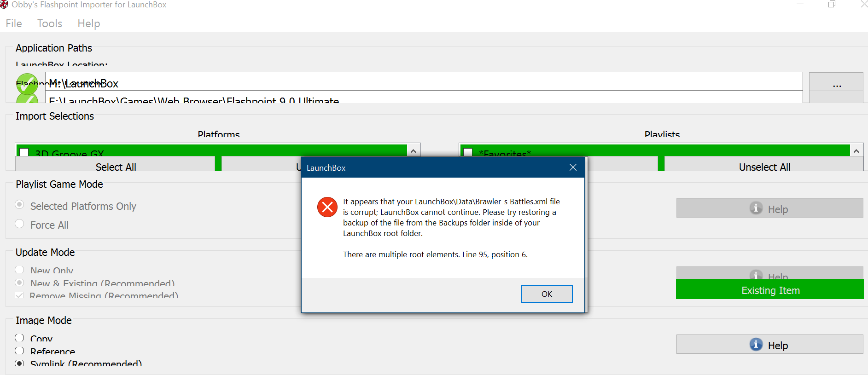
Task: Click the app icon in the title bar
Action: point(4,5)
